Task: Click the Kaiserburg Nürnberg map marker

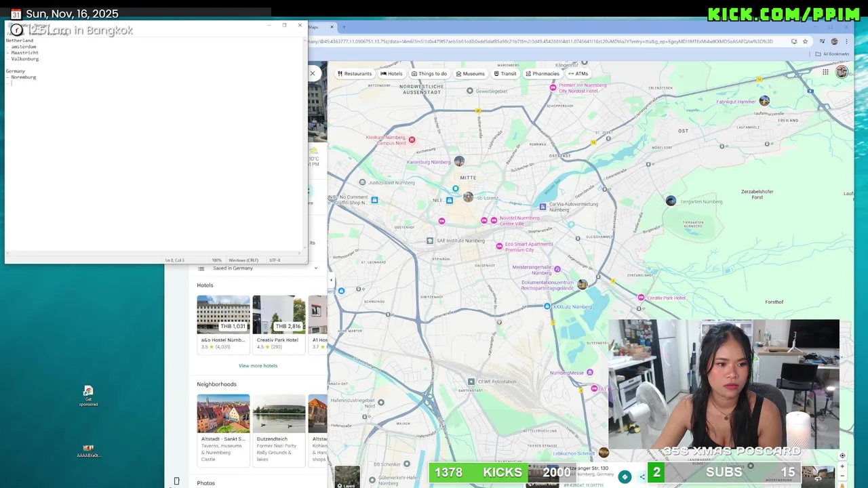Action: point(459,161)
